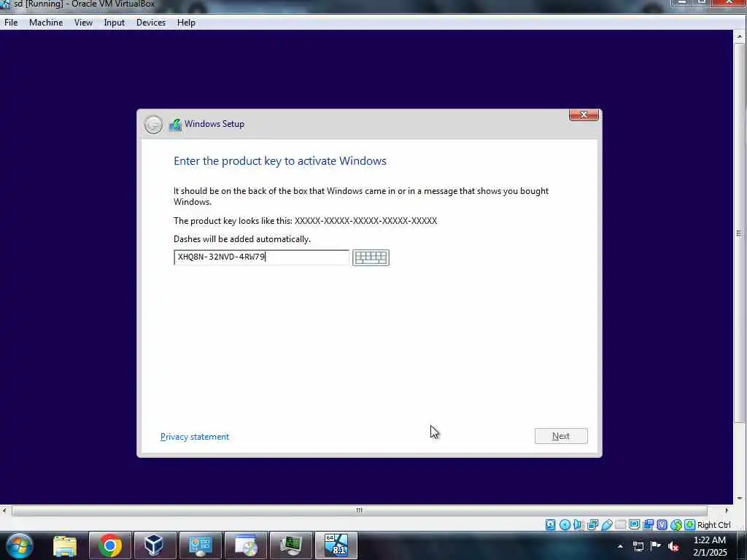The image size is (747, 560).
Task: Click the scroll down arrow of the VM window
Action: click(x=740, y=498)
